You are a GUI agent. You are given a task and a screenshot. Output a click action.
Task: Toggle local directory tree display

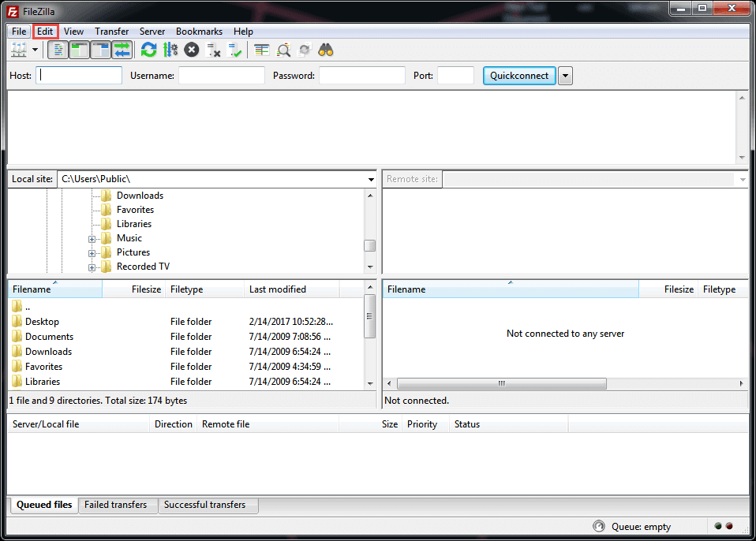click(80, 50)
